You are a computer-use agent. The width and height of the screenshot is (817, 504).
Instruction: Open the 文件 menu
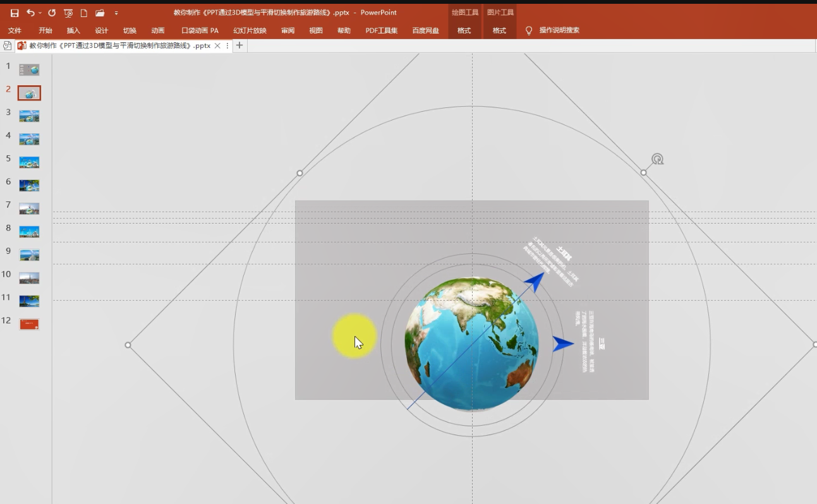tap(15, 30)
